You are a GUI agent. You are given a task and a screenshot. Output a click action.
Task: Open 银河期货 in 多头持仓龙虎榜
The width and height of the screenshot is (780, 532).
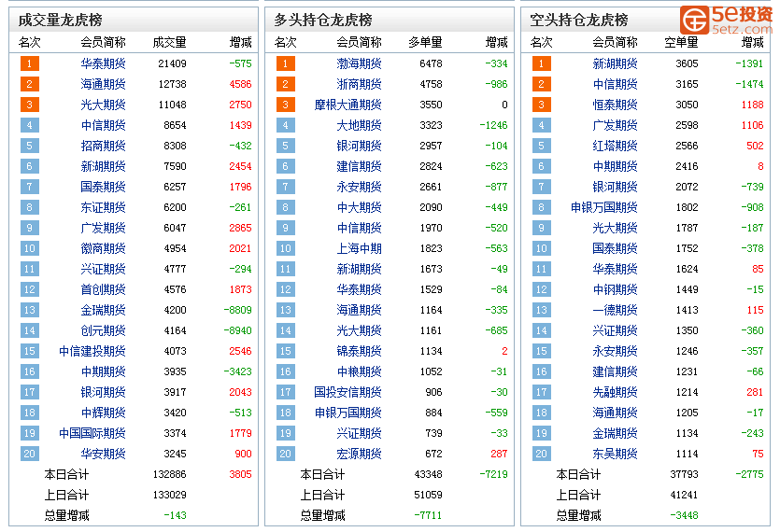(359, 146)
